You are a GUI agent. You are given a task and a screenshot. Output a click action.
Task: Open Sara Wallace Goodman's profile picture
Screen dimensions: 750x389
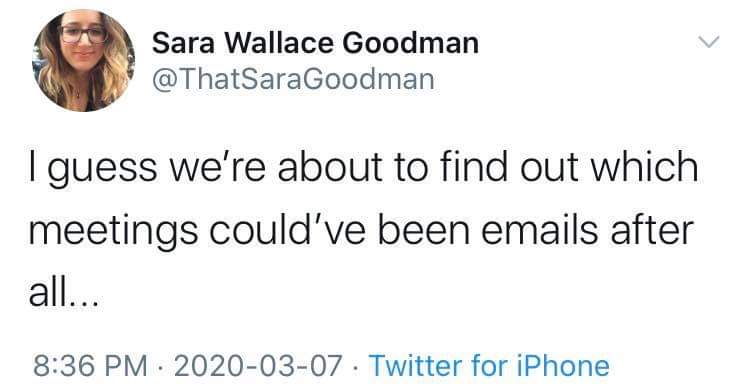tap(84, 60)
